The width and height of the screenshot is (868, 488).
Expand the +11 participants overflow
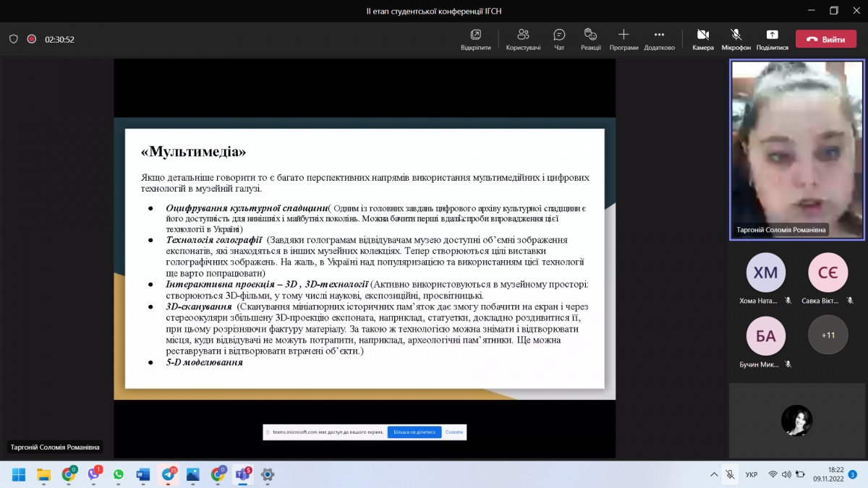click(827, 334)
